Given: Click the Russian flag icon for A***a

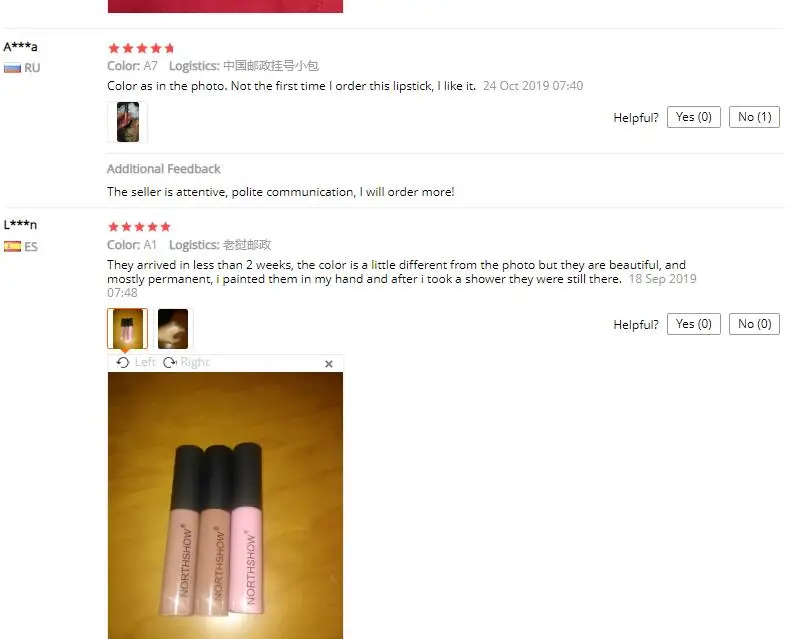Looking at the screenshot, I should 12,68.
